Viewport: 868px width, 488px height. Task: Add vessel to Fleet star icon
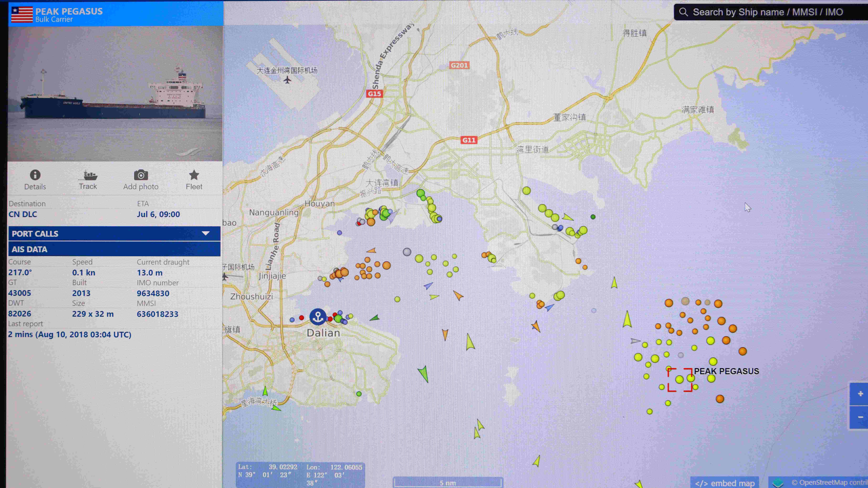pyautogui.click(x=194, y=175)
